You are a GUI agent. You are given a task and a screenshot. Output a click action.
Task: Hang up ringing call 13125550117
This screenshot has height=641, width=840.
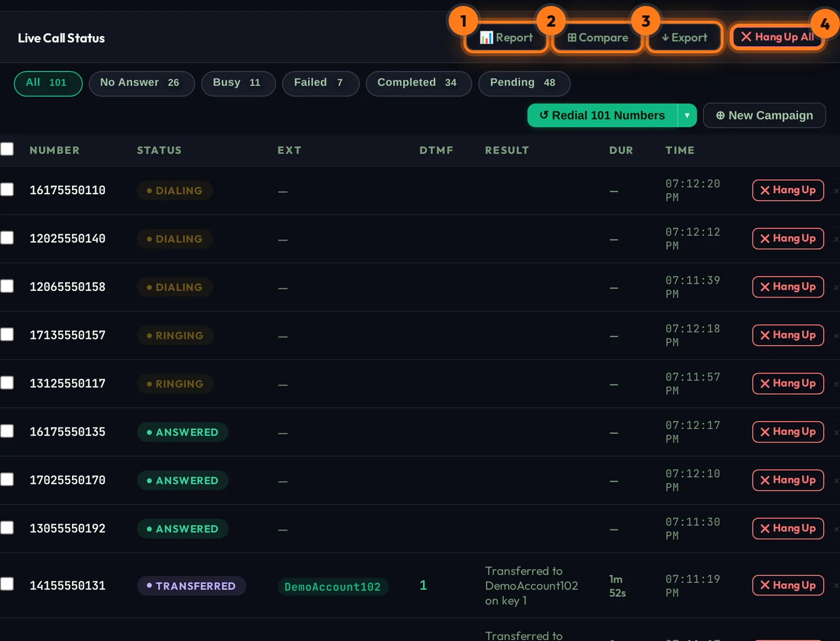[x=787, y=383]
